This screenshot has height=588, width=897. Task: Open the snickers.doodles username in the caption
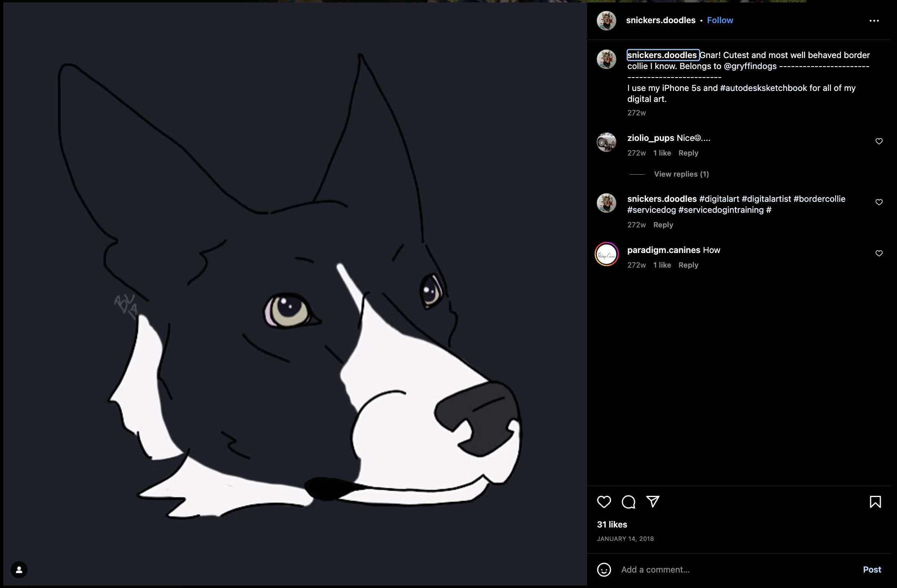click(663, 55)
